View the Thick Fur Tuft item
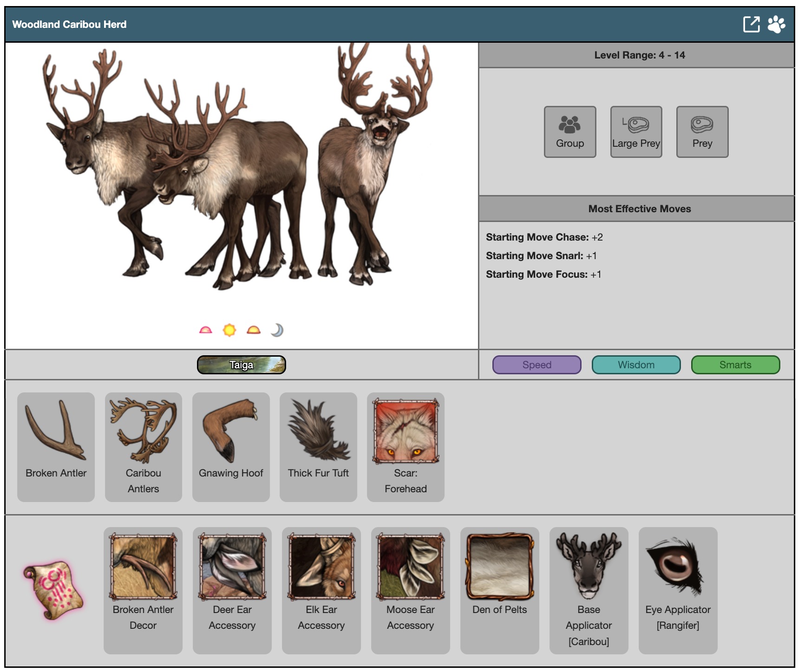This screenshot has height=672, width=798. tap(318, 447)
